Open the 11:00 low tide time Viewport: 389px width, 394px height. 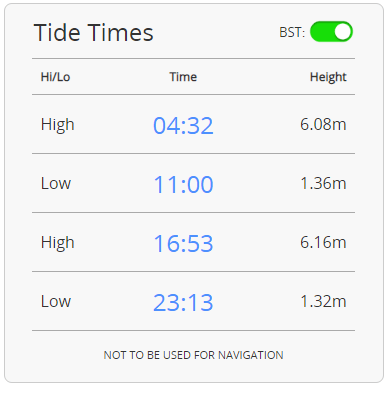click(183, 185)
